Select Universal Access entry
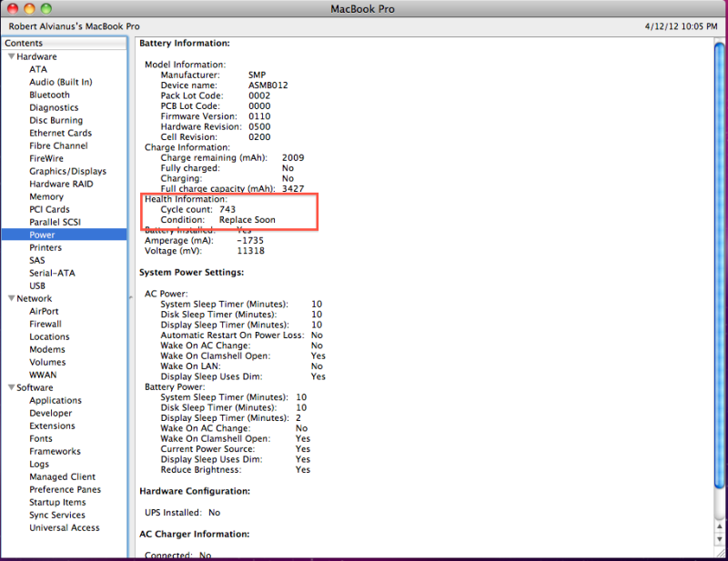Screen dimensions: 728x561 point(65,527)
